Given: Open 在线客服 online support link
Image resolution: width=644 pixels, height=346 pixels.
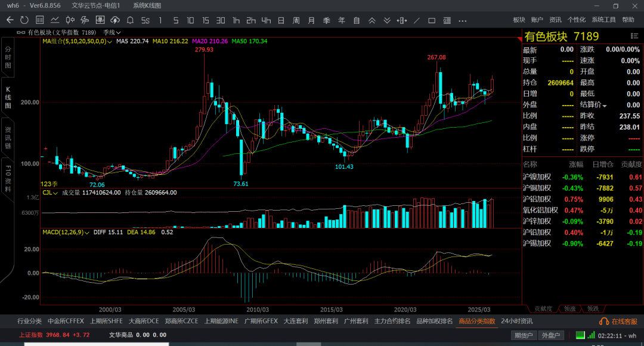Looking at the screenshot, I should (x=620, y=322).
